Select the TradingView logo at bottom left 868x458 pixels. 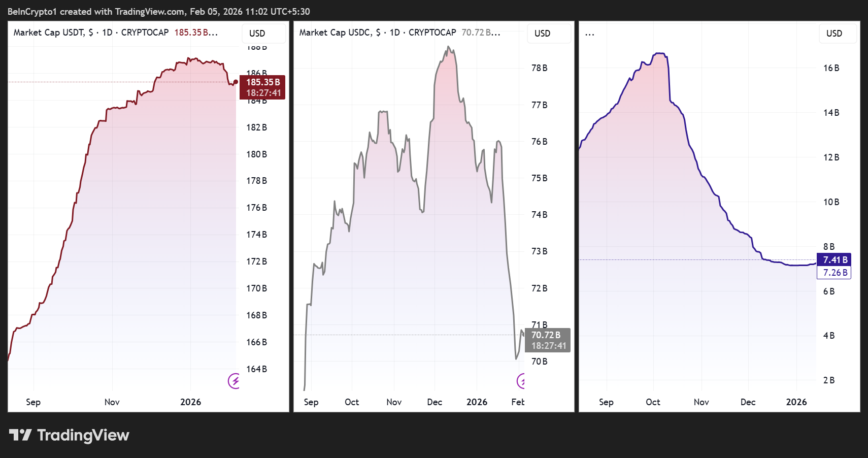(x=69, y=435)
